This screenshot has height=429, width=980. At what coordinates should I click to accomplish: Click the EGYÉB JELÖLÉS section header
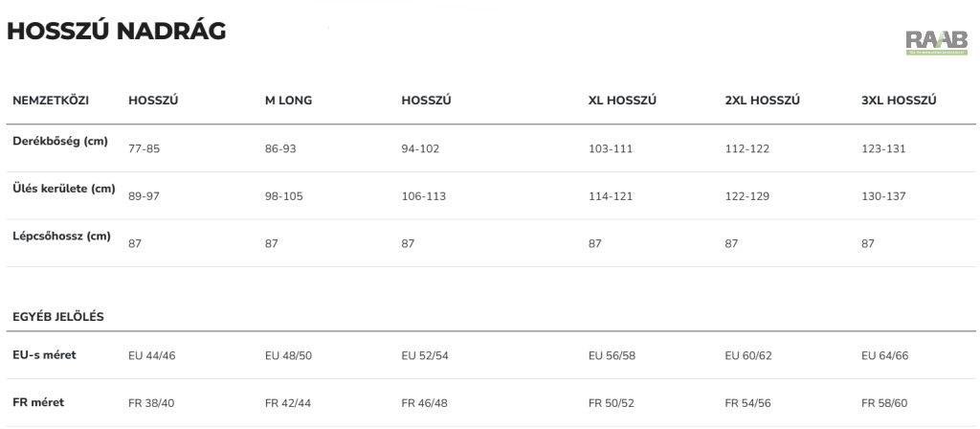(57, 316)
